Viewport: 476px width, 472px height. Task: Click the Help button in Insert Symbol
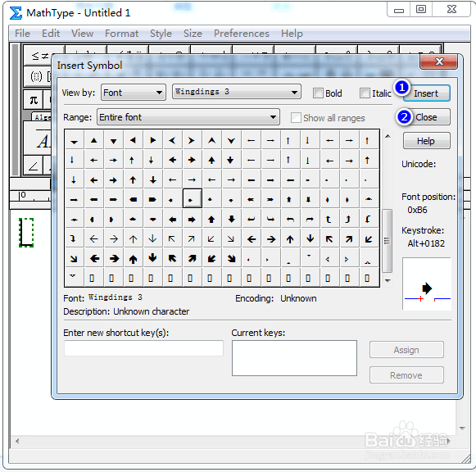[426, 141]
